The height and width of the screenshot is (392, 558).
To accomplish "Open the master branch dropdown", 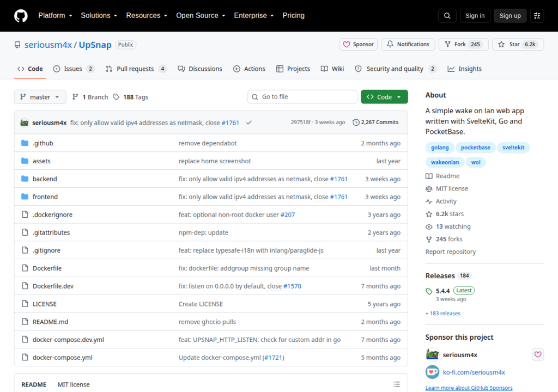I will click(x=40, y=97).
